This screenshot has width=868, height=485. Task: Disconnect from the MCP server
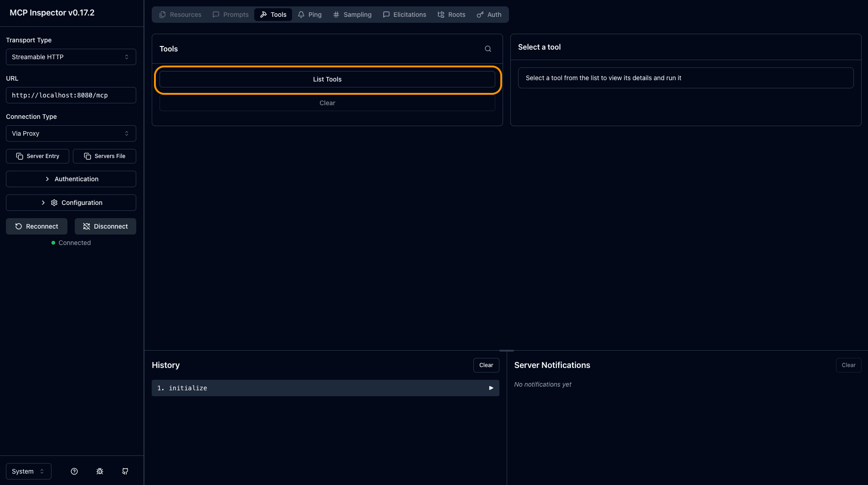[105, 226]
